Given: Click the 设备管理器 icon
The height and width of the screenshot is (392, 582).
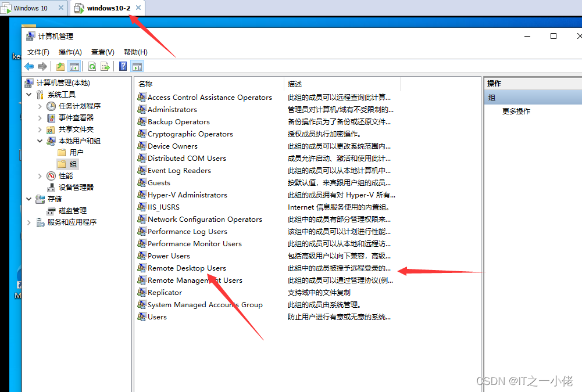Looking at the screenshot, I should (x=51, y=187).
